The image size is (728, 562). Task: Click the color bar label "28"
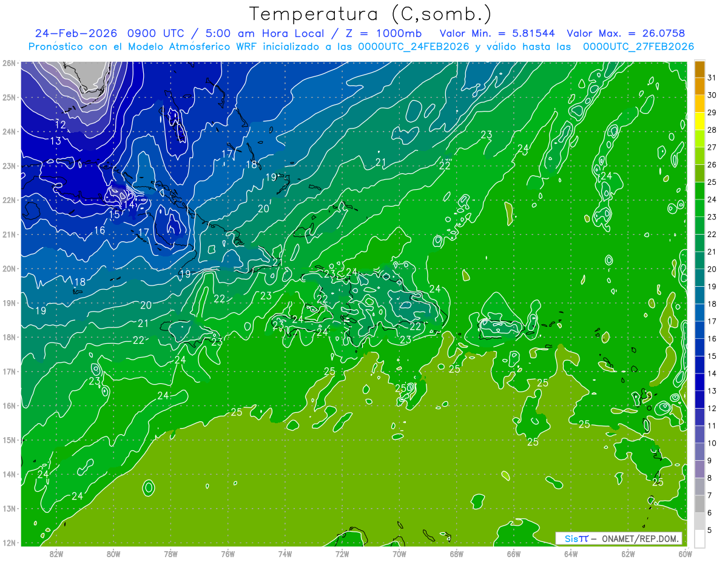(712, 130)
